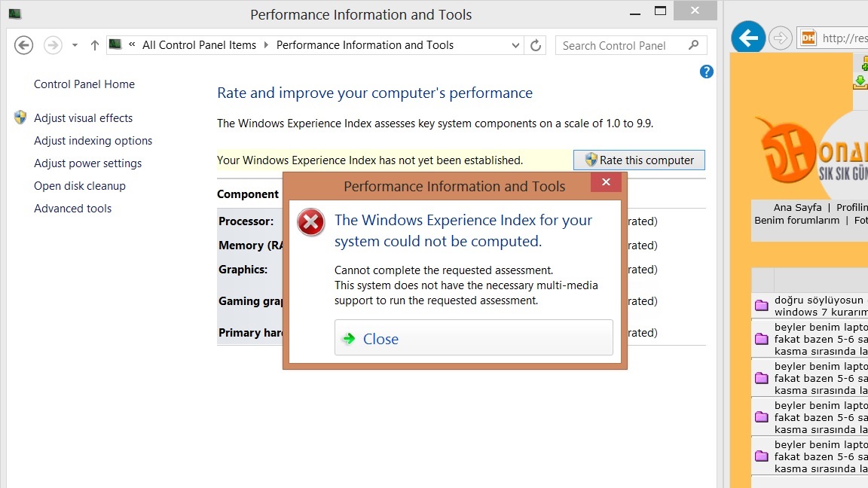Go up one level with the Up arrow
Screen dimensions: 868x488
pyautogui.click(x=95, y=45)
